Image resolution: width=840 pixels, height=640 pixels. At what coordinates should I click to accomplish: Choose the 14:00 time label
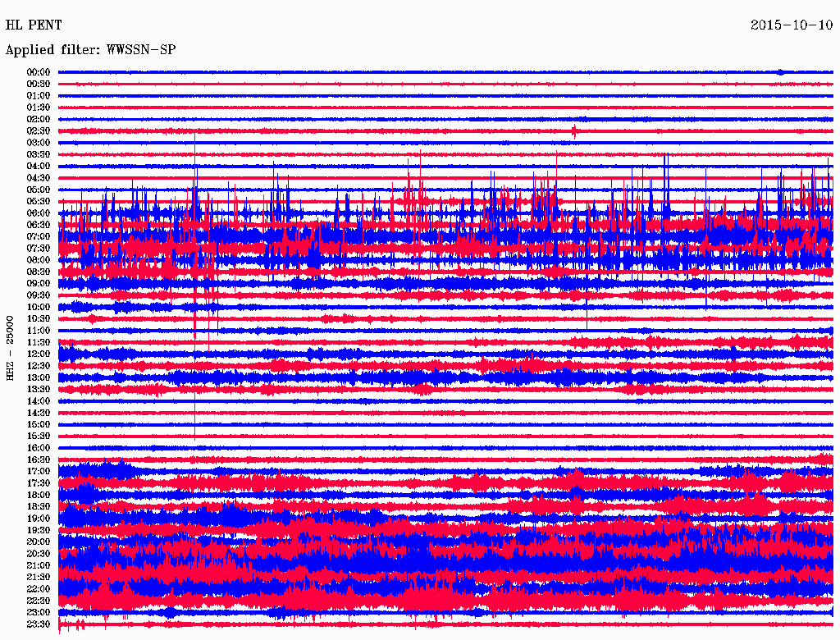point(39,401)
